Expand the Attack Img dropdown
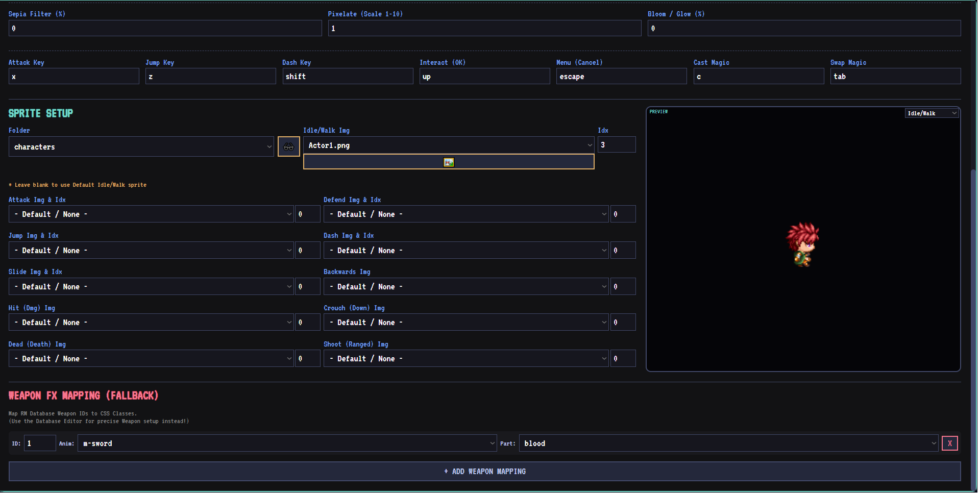The image size is (980, 493). click(151, 214)
